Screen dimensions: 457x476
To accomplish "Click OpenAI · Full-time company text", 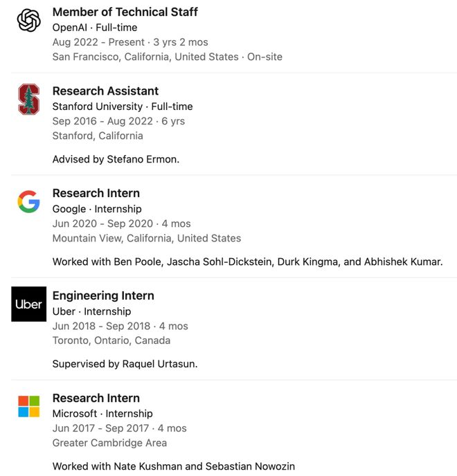I will point(95,28).
